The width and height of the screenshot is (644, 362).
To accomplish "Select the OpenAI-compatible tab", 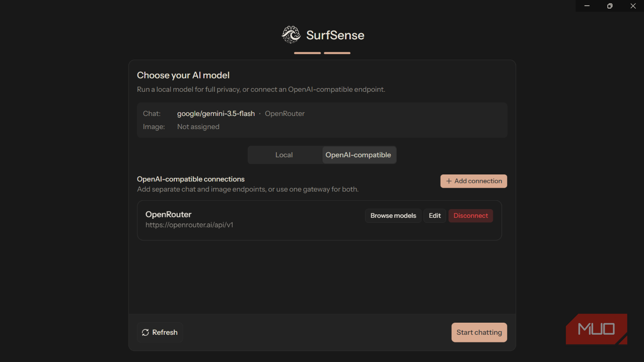I will (359, 155).
